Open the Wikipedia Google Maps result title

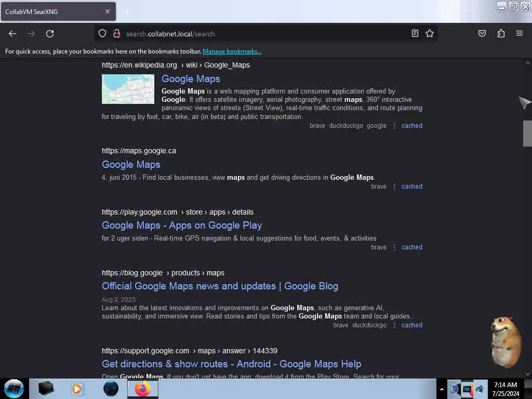click(x=191, y=79)
